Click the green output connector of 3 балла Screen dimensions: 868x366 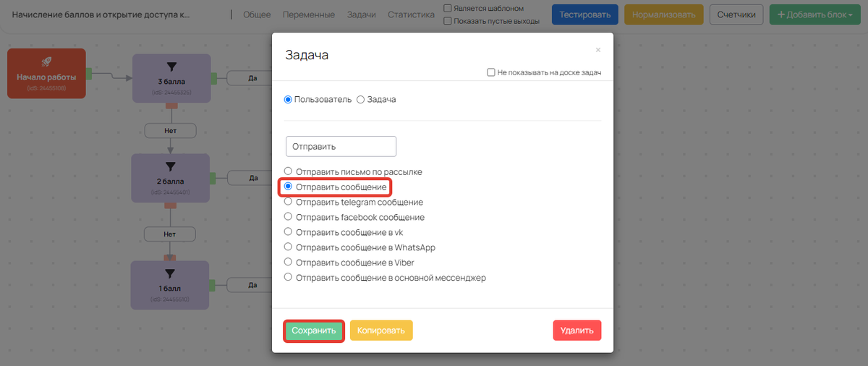[x=213, y=77]
